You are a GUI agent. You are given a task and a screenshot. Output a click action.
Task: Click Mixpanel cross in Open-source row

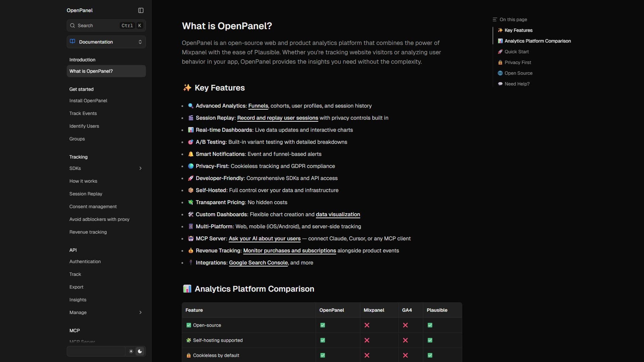coord(367,325)
